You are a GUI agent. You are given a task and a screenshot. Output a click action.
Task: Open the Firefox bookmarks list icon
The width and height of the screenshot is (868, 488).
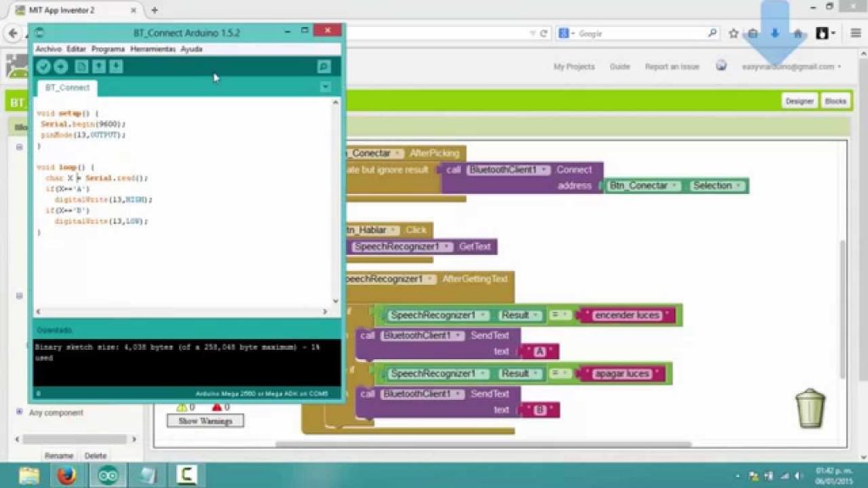click(753, 34)
